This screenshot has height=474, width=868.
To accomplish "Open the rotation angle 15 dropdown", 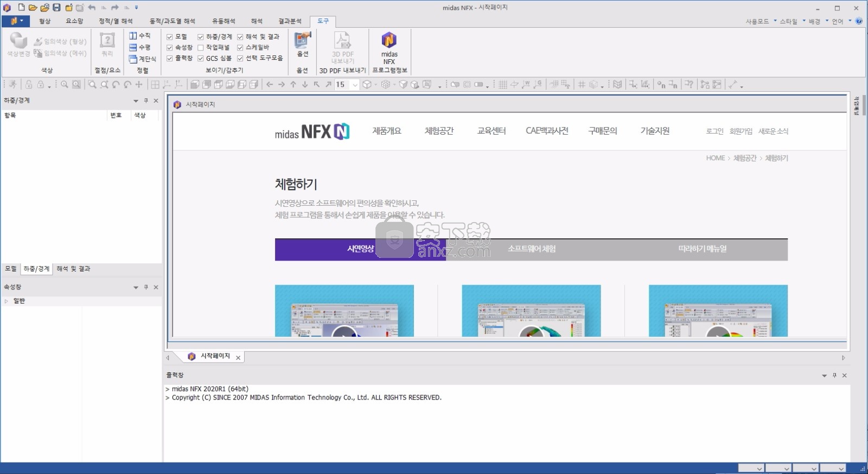I will coord(355,85).
